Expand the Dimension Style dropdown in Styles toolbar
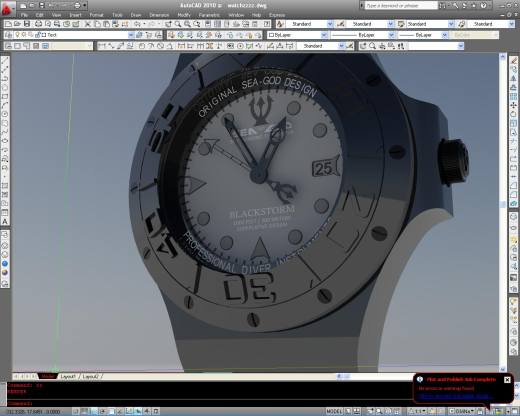The width and height of the screenshot is (520, 416). tap(391, 24)
